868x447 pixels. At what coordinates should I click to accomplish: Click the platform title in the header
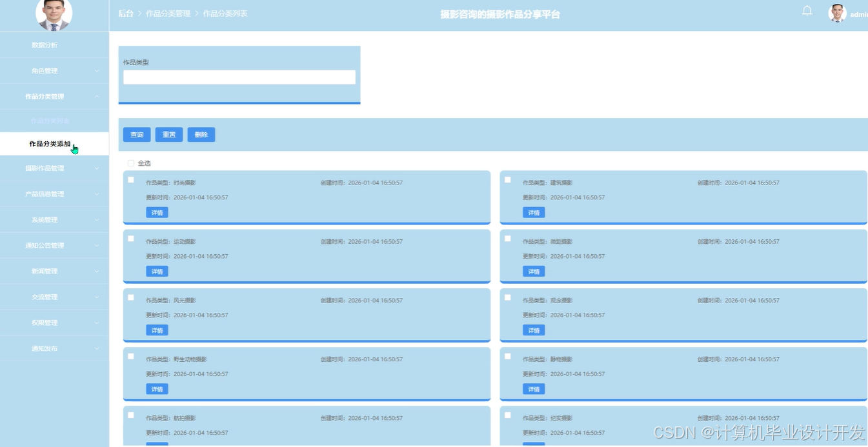click(500, 14)
